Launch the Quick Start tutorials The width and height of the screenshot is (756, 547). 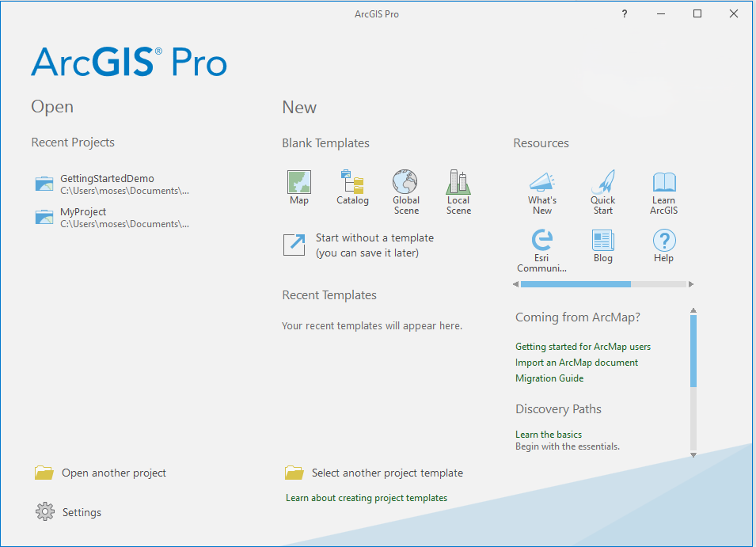[x=603, y=188]
